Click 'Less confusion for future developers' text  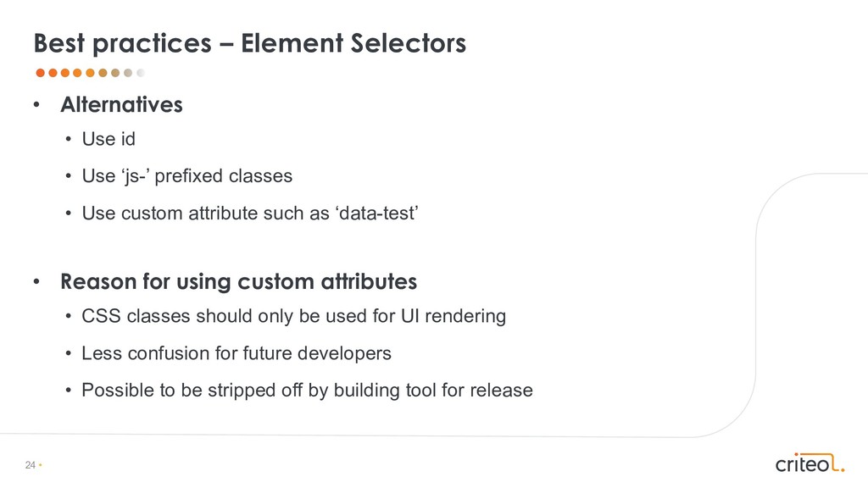[236, 353]
